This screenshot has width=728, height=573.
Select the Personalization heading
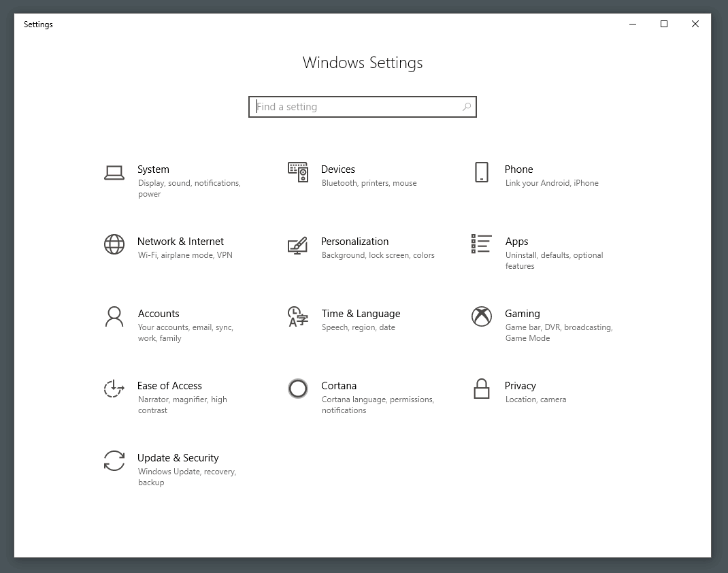point(354,242)
